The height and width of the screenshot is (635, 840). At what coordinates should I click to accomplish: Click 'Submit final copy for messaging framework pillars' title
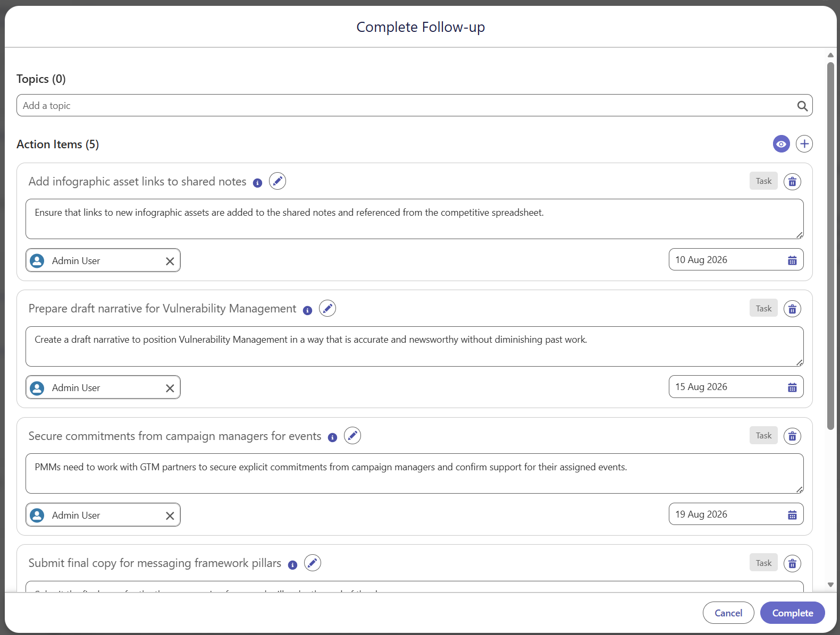click(155, 563)
